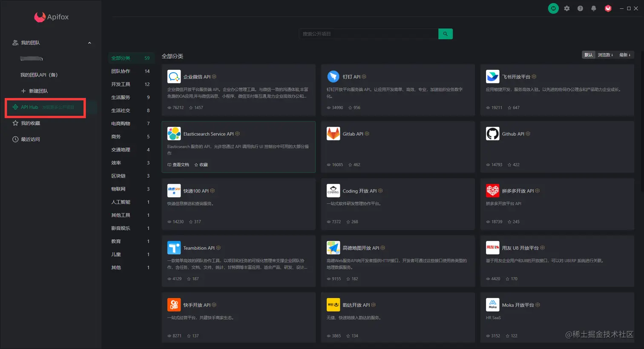Viewport: 644px width, 349px height.
Task: Click the Gitlab API fox logo
Action: tap(333, 134)
